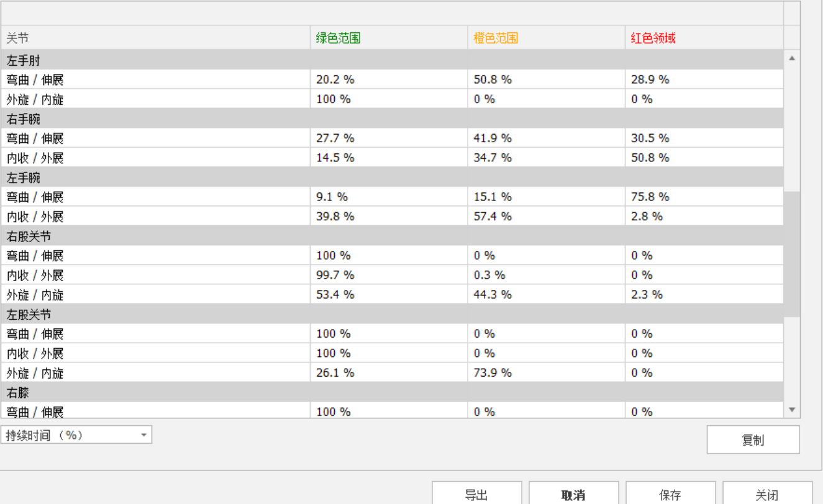This screenshot has width=823, height=504.
Task: Click the scrollbar down arrow
Action: [x=791, y=410]
